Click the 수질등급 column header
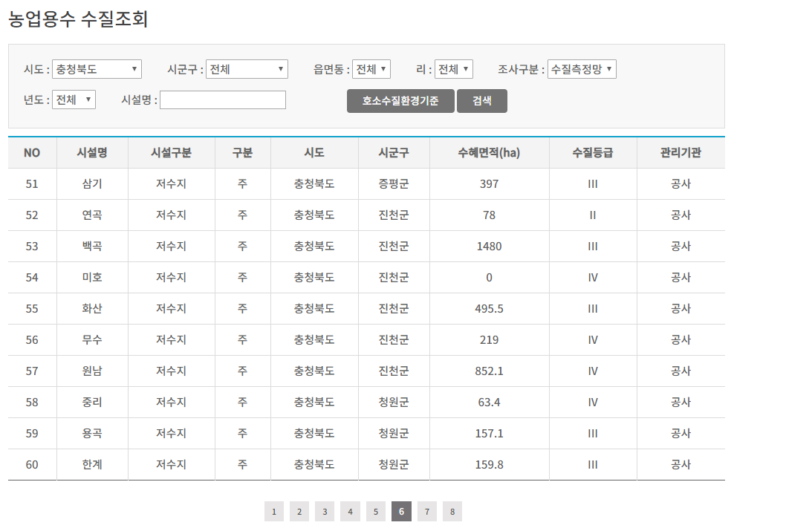 click(593, 153)
